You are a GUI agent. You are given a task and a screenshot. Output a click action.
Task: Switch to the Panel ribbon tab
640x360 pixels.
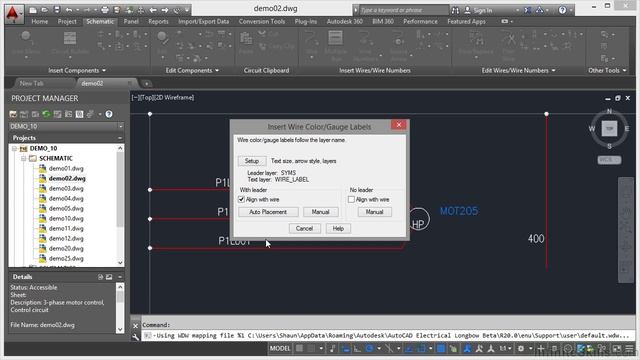coord(131,21)
